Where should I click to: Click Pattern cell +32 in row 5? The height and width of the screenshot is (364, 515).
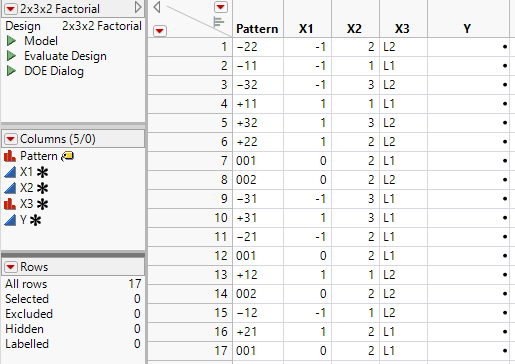[258, 123]
